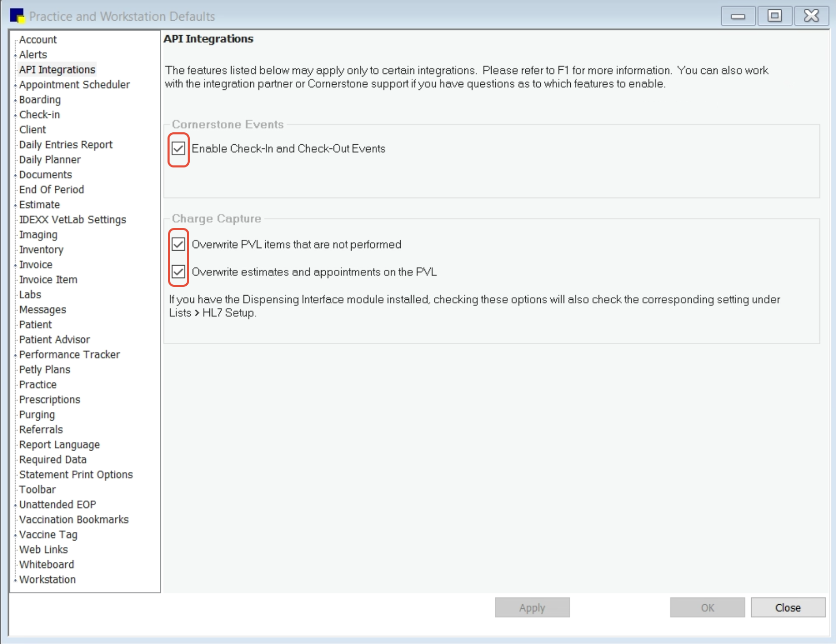Click the Overwrite PVL items label text
This screenshot has width=836, height=644.
click(296, 244)
